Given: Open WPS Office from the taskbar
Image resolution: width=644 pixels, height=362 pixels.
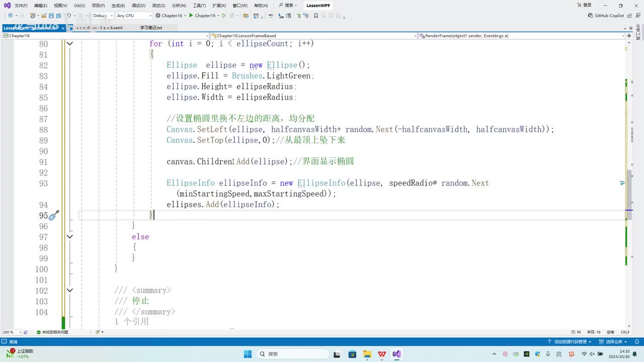Looking at the screenshot, I should (x=382, y=354).
